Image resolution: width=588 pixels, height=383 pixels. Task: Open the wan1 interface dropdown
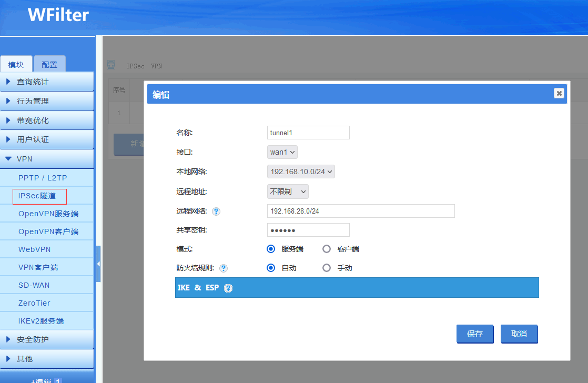click(x=282, y=152)
